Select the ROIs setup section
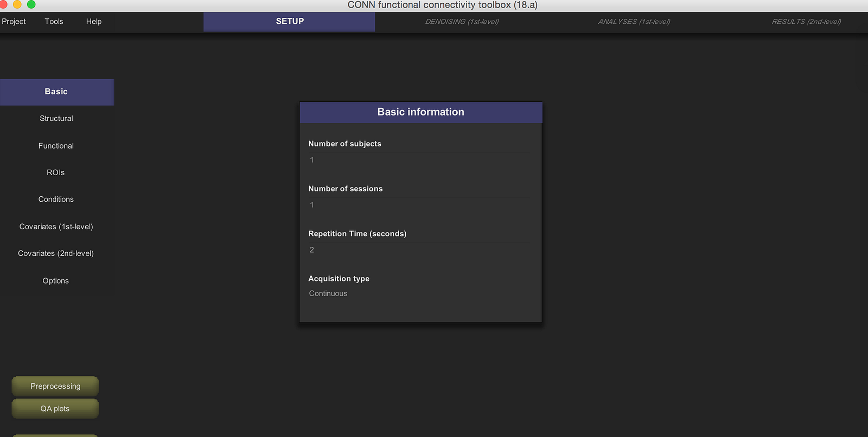Screen dimensions: 868x437 tap(56, 172)
